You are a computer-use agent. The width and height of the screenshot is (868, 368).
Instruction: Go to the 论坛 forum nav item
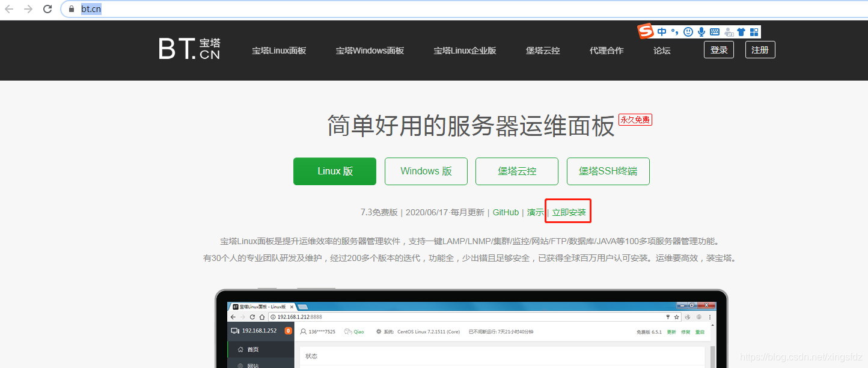pyautogui.click(x=662, y=51)
